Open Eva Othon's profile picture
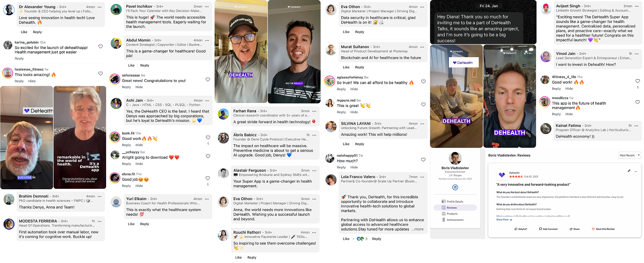Viewport: 644px width, 263px height. coord(331,9)
